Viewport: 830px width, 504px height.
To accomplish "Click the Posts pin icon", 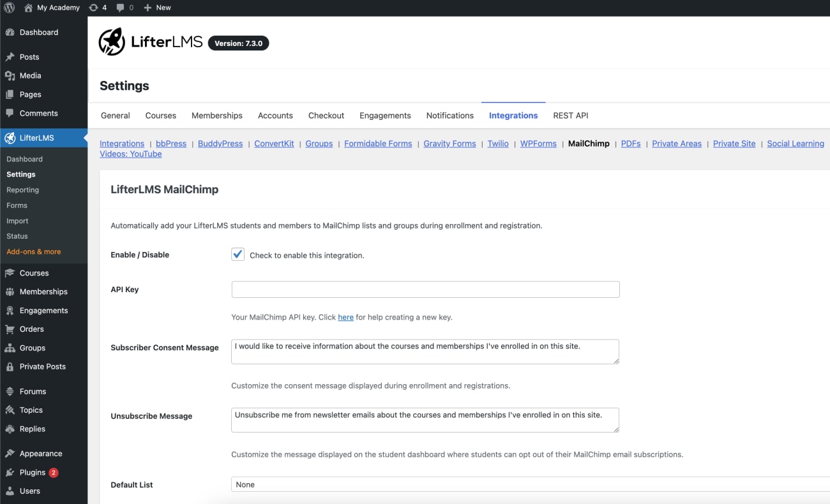I will click(10, 57).
